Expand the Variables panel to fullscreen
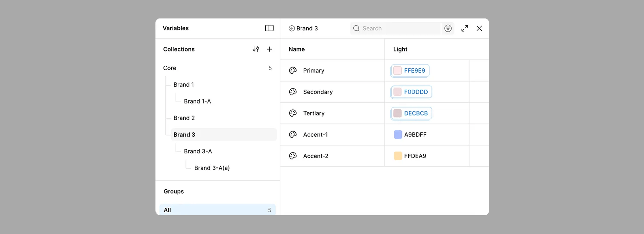This screenshot has height=234, width=644. [465, 28]
